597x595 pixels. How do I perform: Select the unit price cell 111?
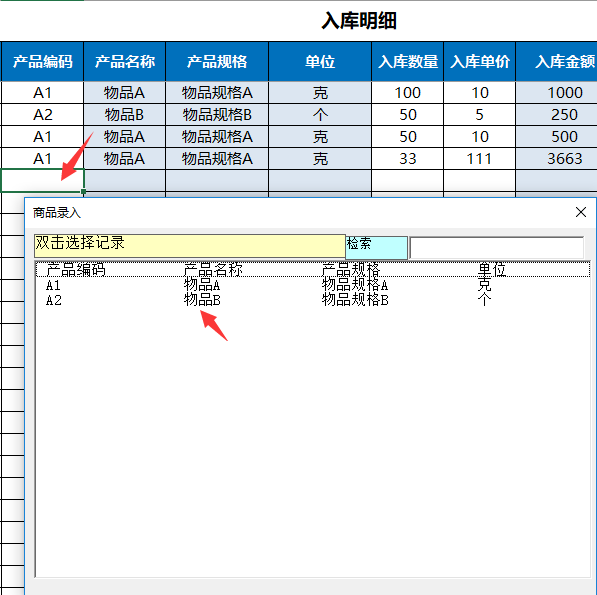tap(479, 159)
